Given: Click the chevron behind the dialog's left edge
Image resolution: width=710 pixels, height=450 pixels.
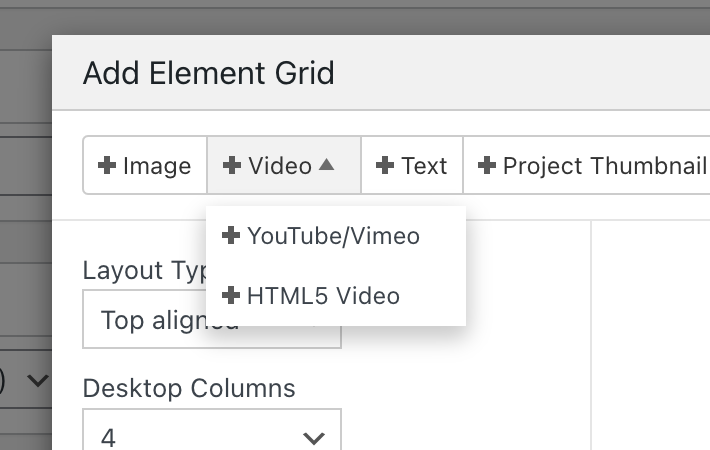Looking at the screenshot, I should 38,380.
